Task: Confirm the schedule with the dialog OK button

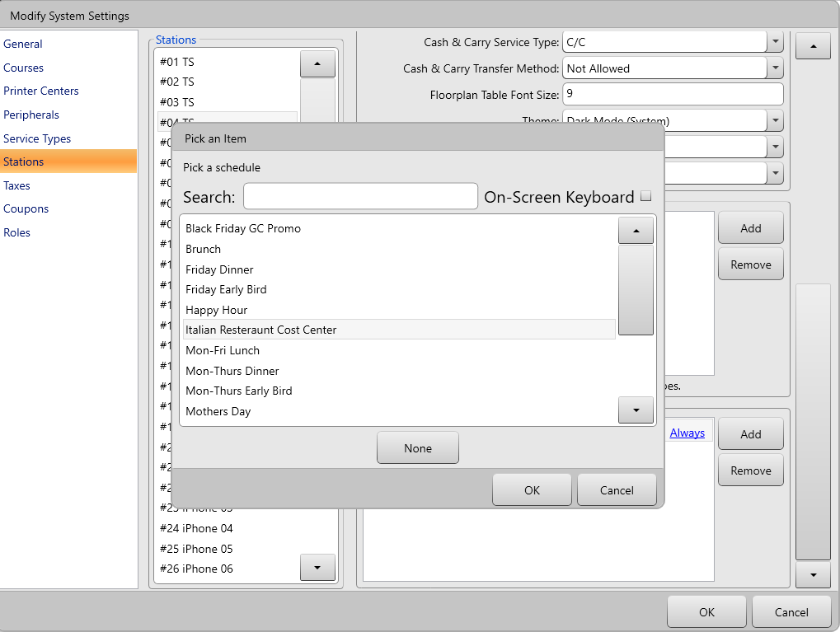Action: click(x=532, y=489)
